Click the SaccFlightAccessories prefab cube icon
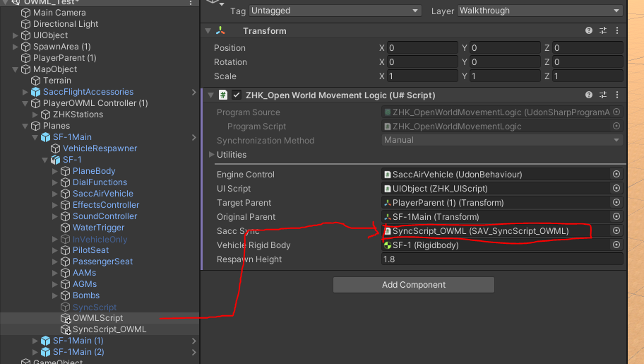 click(36, 92)
